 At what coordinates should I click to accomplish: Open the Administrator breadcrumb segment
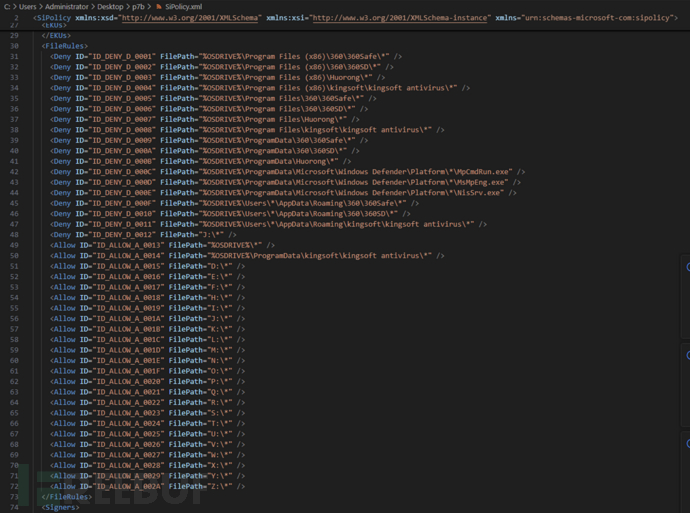(x=66, y=7)
